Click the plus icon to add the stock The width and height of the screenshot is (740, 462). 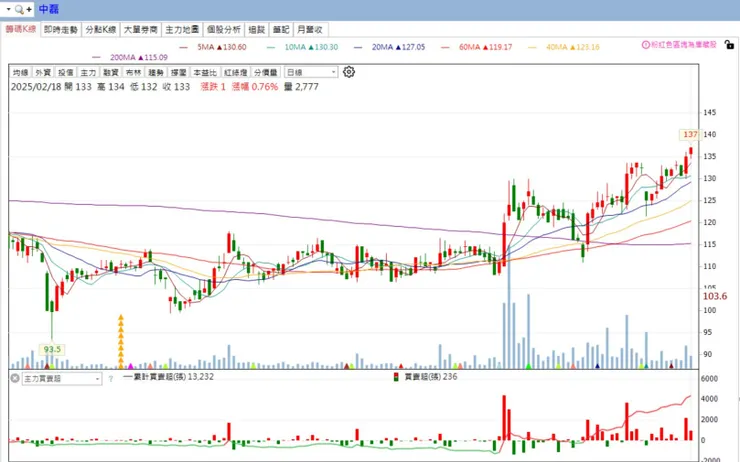[x=29, y=9]
